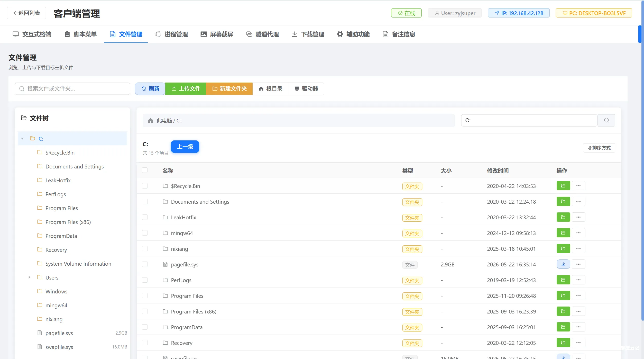Image resolution: width=644 pixels, height=359 pixels.
Task: Click the PC: DESKTOP-BO3L5VF tag
Action: 594,13
